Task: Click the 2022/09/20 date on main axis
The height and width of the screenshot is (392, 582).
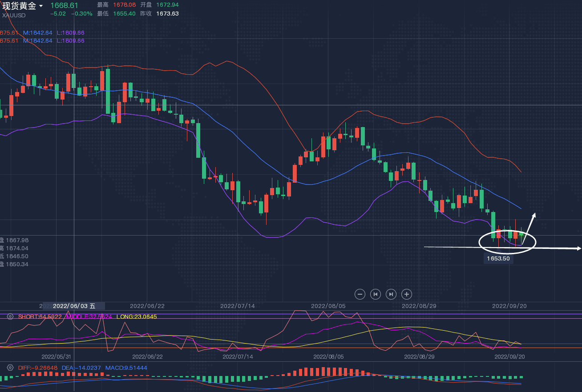Action: pyautogui.click(x=509, y=306)
